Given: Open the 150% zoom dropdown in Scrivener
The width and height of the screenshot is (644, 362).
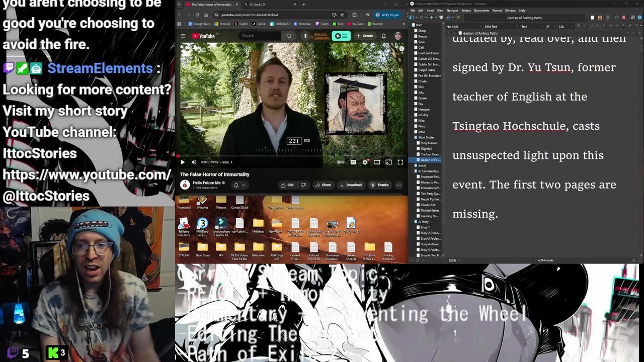Looking at the screenshot, I should tap(454, 260).
